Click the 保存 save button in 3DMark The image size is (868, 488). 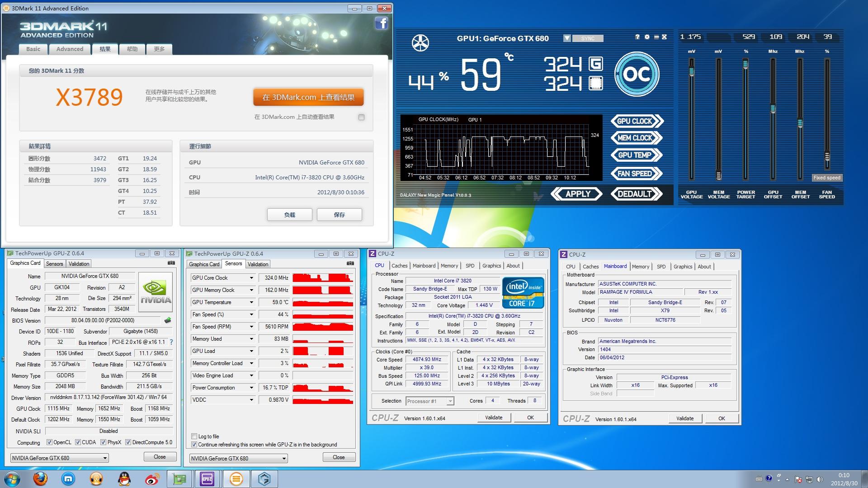click(339, 215)
